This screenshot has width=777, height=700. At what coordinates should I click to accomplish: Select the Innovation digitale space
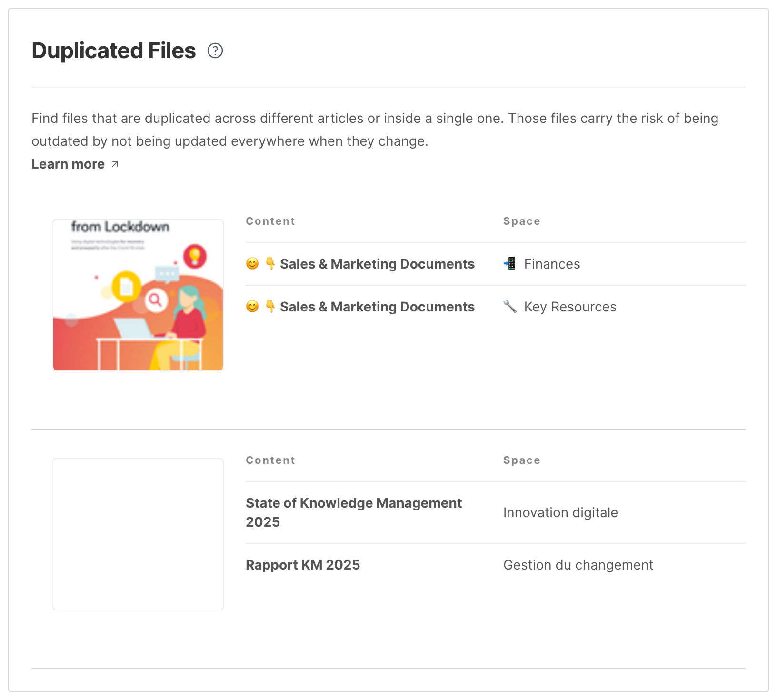(x=560, y=512)
